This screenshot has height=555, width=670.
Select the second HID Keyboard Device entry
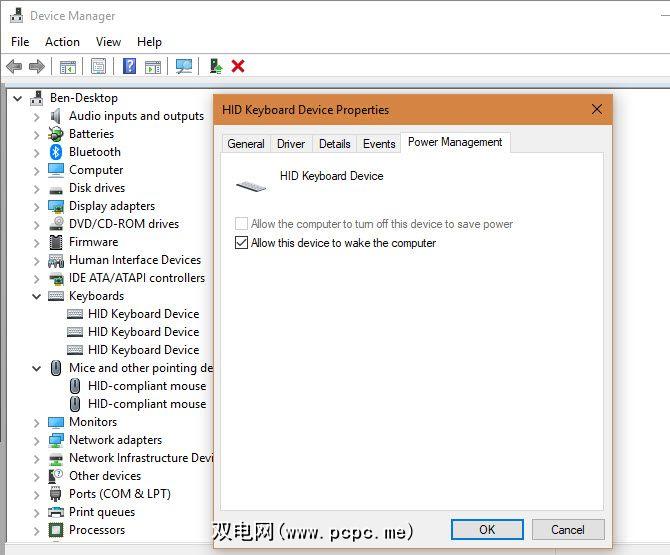pos(144,332)
